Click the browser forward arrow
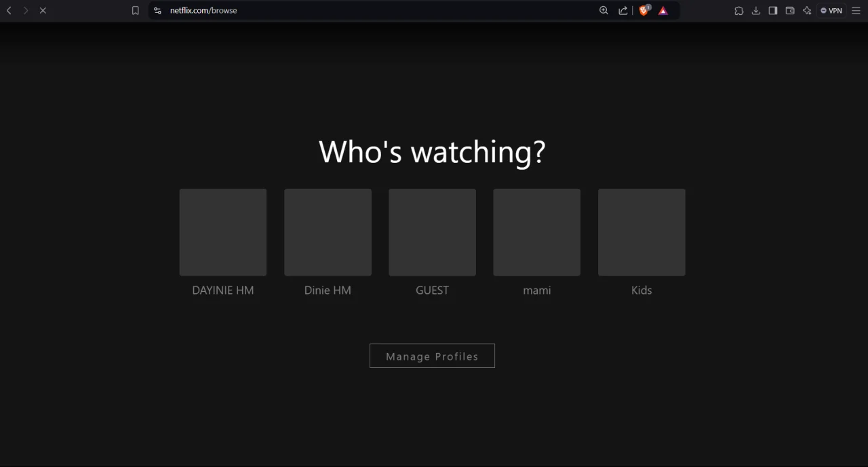This screenshot has height=467, width=868. [26, 11]
